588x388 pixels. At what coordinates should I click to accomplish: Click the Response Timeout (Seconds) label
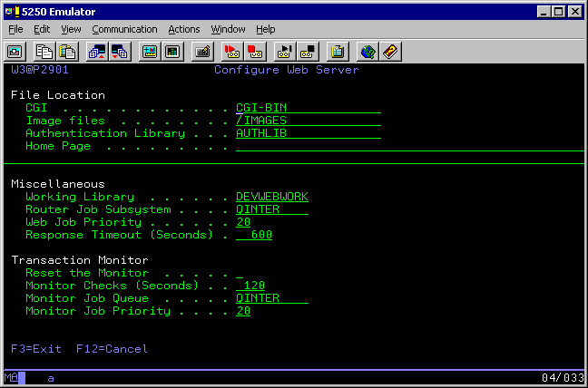point(119,235)
